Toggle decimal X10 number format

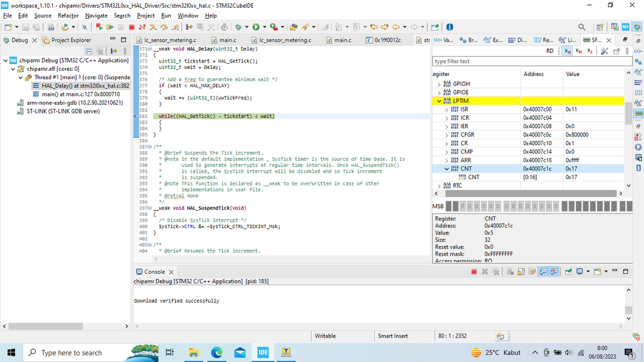[579, 51]
